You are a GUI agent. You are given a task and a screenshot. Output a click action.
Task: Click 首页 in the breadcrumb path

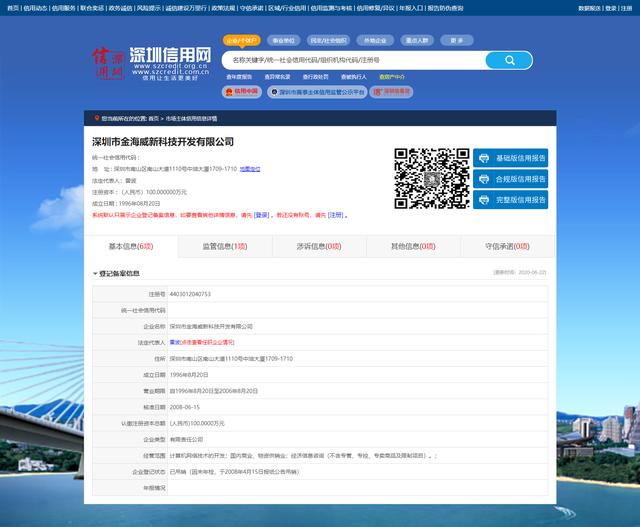coord(153,118)
